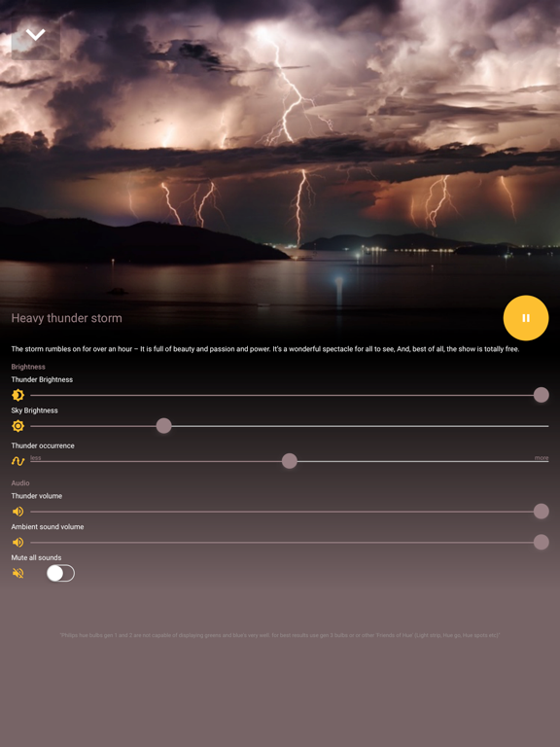Viewport: 560px width, 747px height.
Task: Click the Philips hue bulbs footnote text
Action: tap(280, 635)
